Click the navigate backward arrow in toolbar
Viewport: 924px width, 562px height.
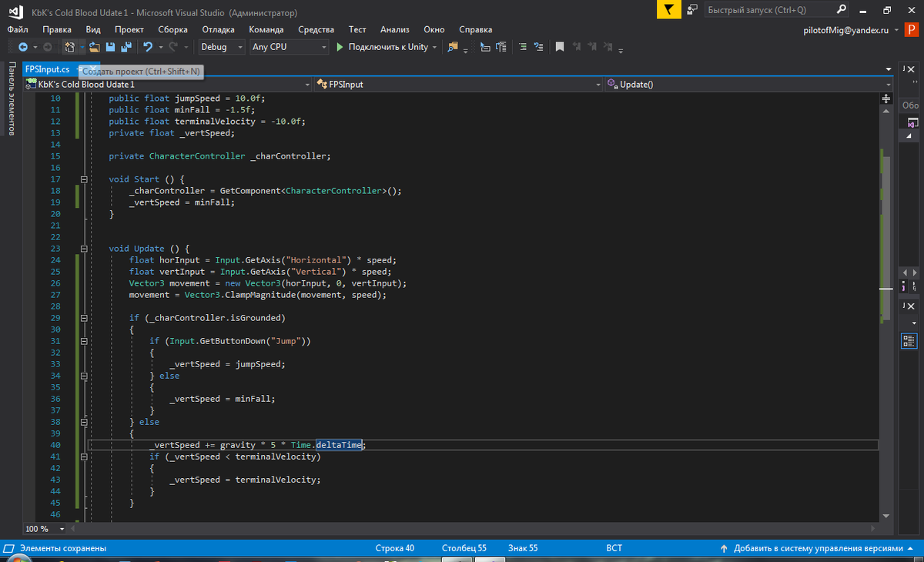coord(22,47)
